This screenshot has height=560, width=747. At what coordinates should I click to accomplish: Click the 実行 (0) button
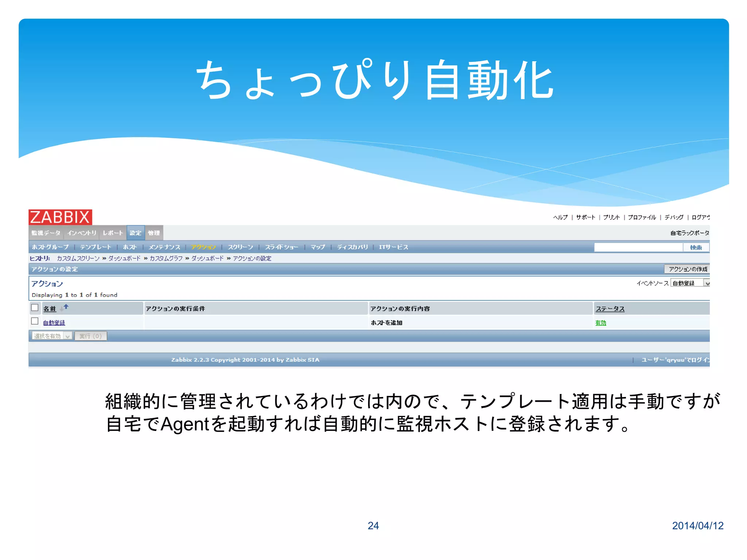(91, 336)
